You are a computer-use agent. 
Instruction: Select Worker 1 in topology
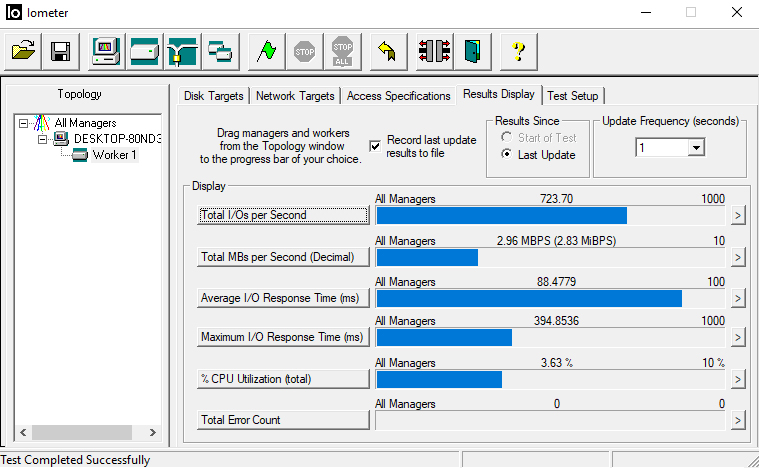pyautogui.click(x=115, y=155)
